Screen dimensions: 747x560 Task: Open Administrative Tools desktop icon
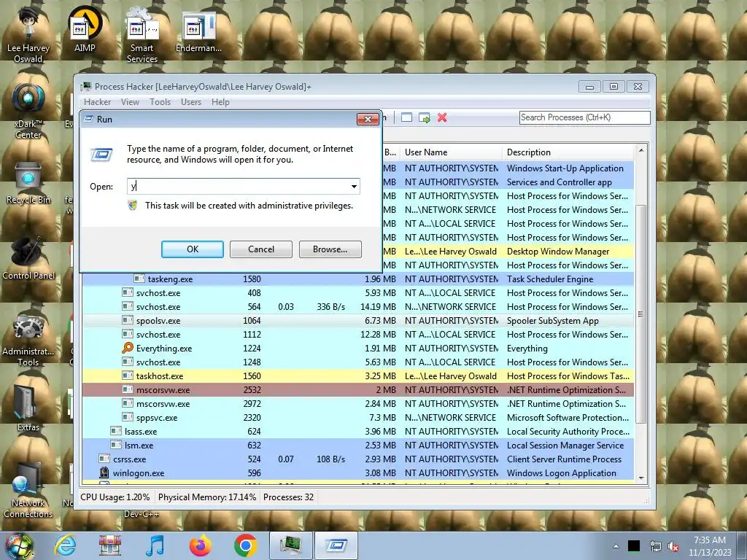coord(28,339)
